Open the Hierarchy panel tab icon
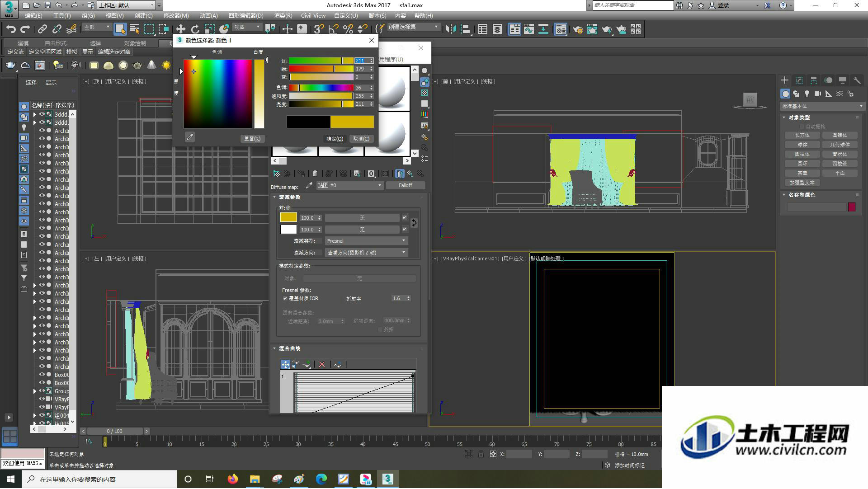868x489 pixels. click(x=814, y=80)
